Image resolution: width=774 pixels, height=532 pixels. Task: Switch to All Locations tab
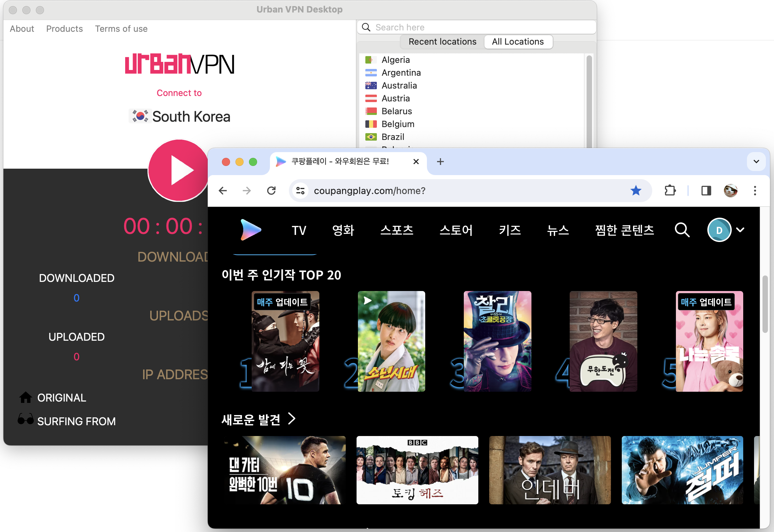518,42
